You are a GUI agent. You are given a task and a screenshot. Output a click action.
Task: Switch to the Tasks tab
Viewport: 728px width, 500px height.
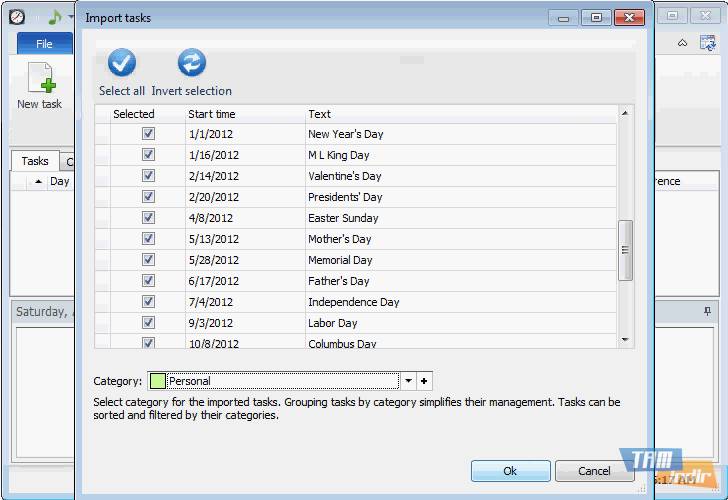click(x=35, y=161)
